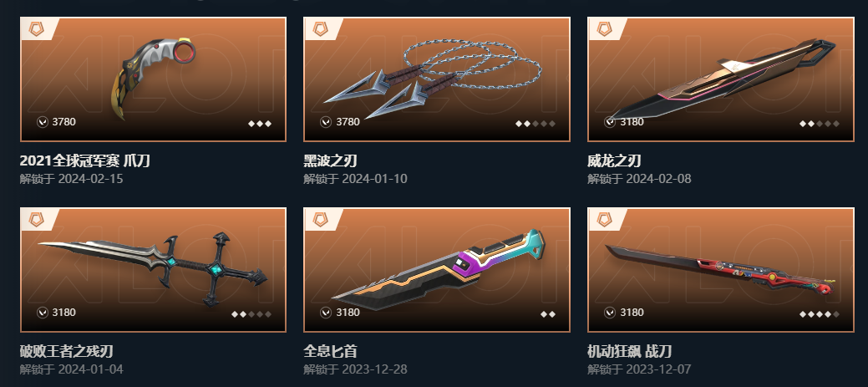Click the 机动狂飙 战刀 title text
The image size is (868, 387).
(629, 352)
